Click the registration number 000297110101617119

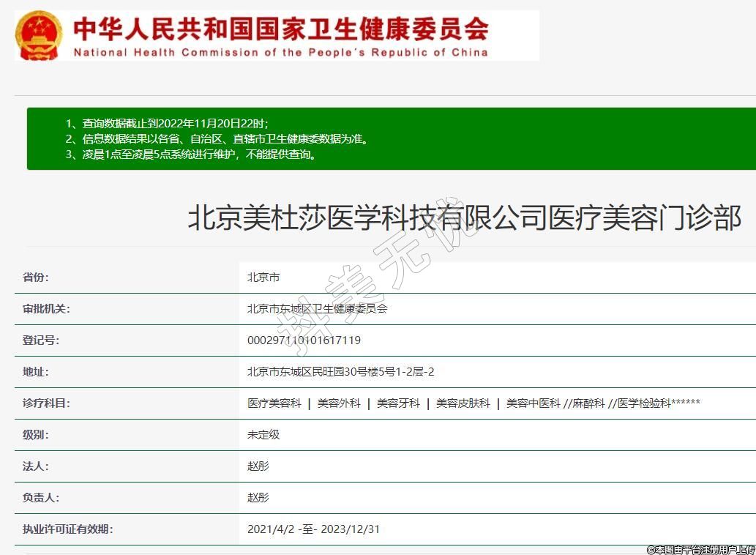click(x=304, y=340)
